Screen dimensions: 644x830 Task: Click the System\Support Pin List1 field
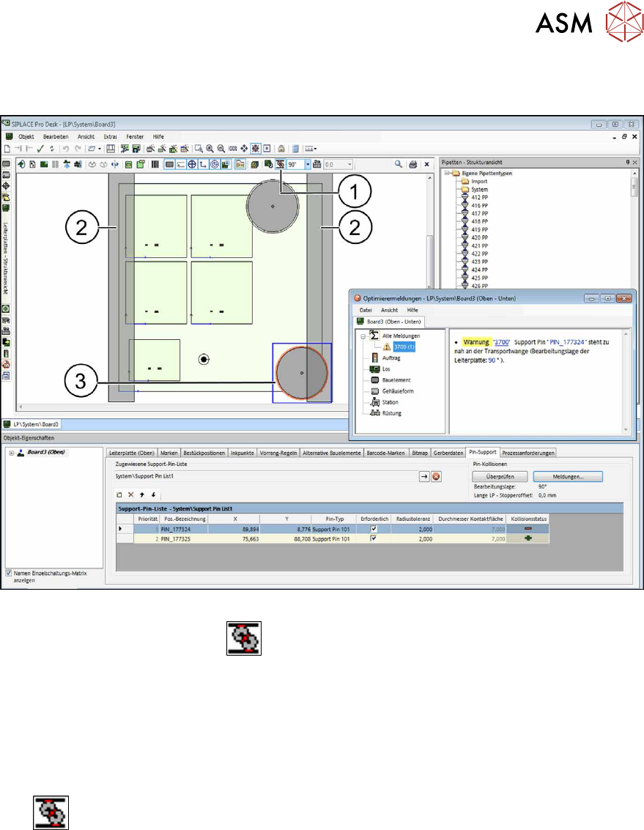click(x=267, y=476)
